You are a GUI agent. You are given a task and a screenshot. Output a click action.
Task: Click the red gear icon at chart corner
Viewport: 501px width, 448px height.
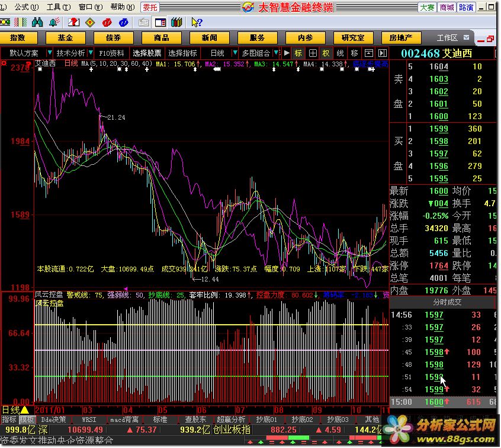[4, 63]
